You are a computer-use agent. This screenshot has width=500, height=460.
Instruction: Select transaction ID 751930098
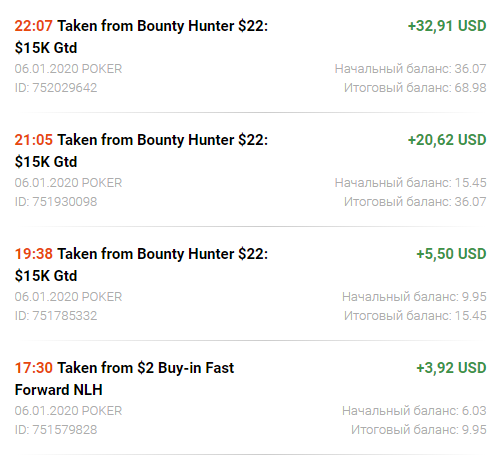[x=56, y=202]
